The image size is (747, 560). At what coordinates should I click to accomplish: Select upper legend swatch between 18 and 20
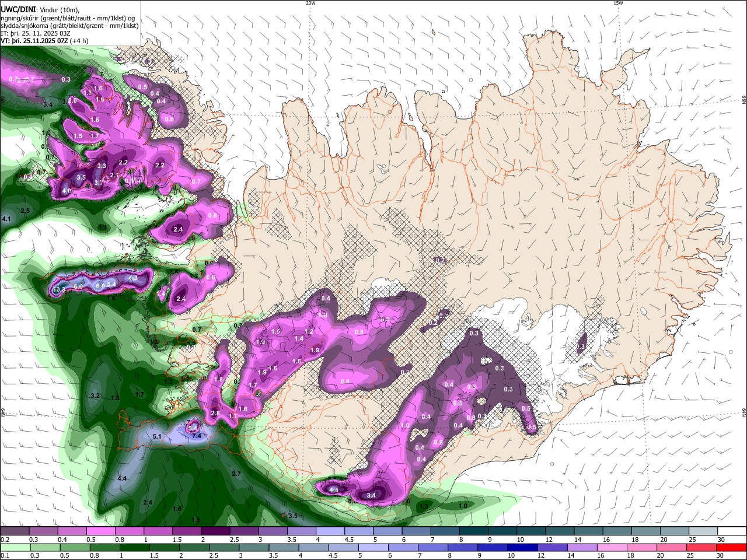pos(646,531)
